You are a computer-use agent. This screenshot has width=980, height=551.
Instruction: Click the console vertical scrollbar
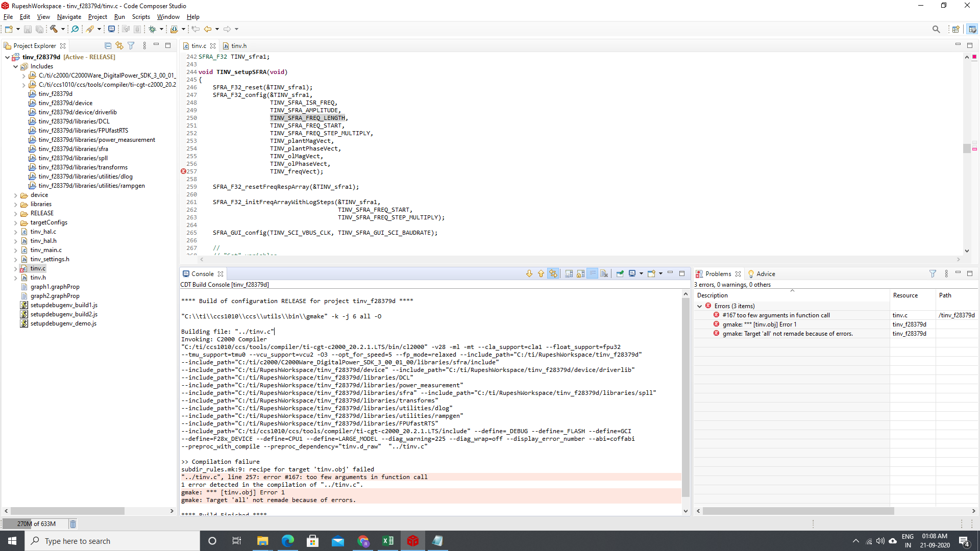tap(685, 398)
